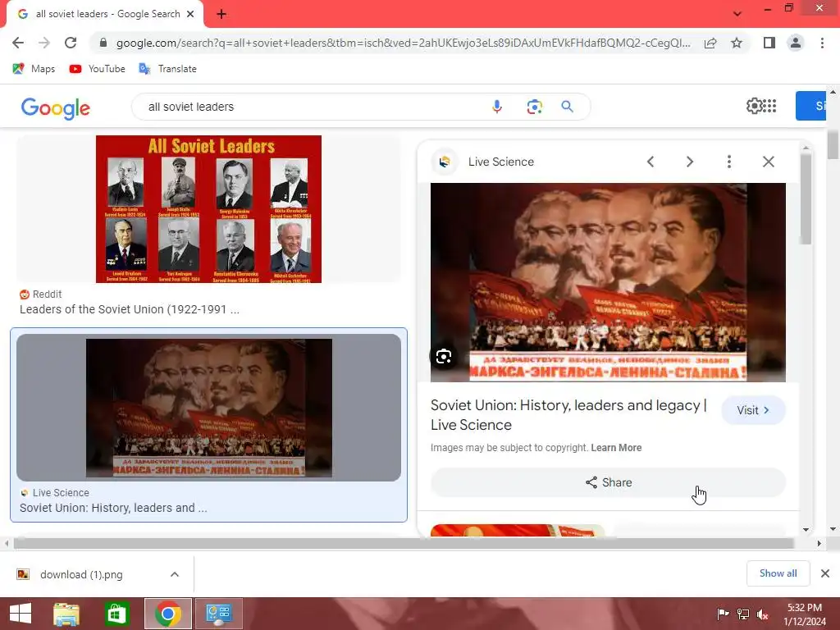
Task: Close the downloads bar
Action: click(x=825, y=573)
